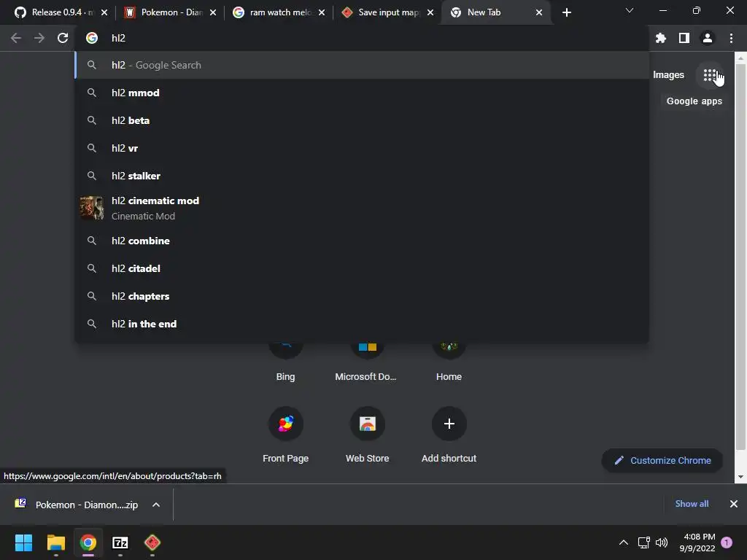This screenshot has height=560, width=747.
Task: Show hidden system tray icons
Action: click(623, 542)
